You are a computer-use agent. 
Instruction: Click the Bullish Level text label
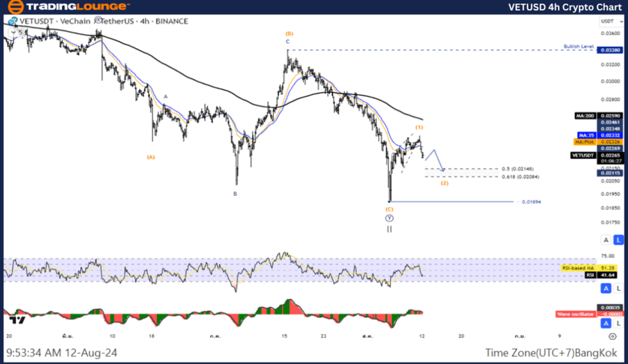pyautogui.click(x=578, y=47)
